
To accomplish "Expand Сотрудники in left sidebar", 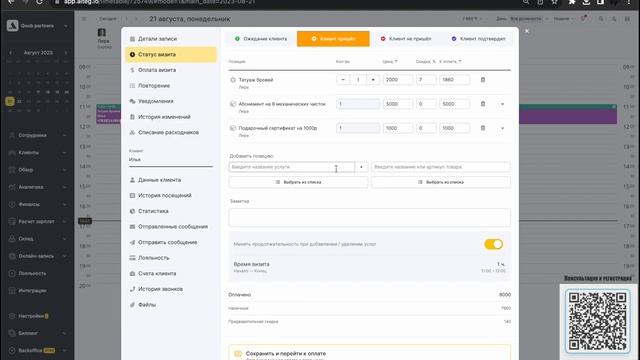I will [38, 135].
